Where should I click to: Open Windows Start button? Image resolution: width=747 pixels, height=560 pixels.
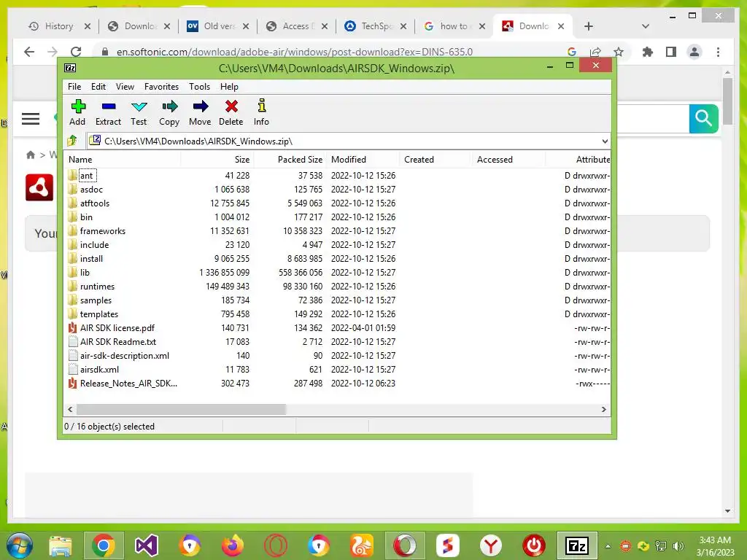(x=20, y=545)
